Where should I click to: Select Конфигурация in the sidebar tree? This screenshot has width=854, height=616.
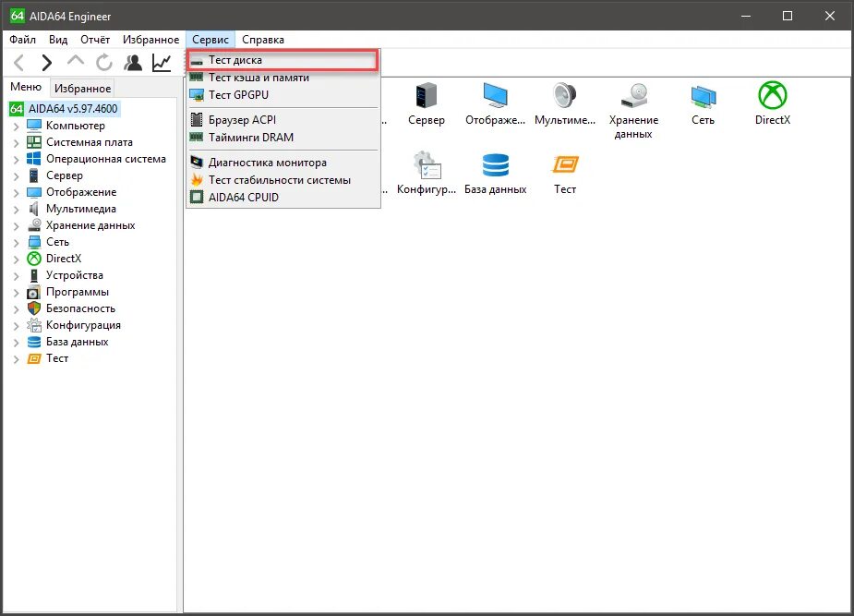(x=83, y=325)
